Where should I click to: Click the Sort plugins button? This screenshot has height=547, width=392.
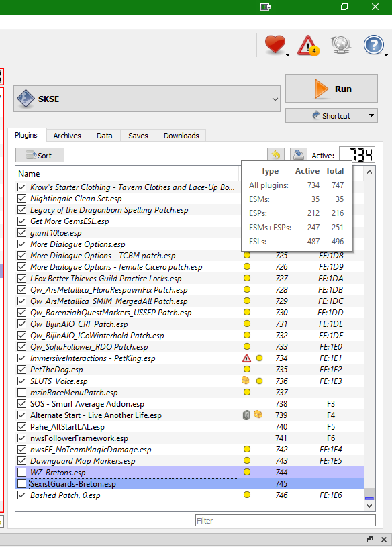click(x=40, y=155)
